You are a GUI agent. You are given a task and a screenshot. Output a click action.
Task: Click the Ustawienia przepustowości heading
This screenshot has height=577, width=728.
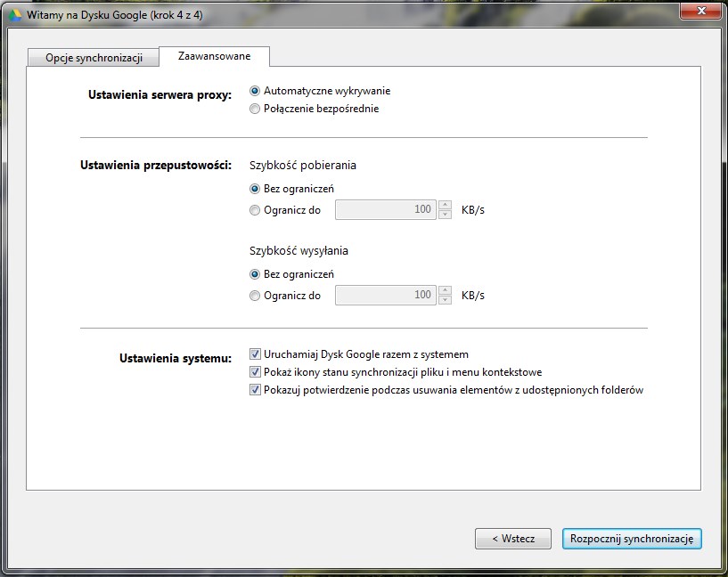pyautogui.click(x=156, y=165)
